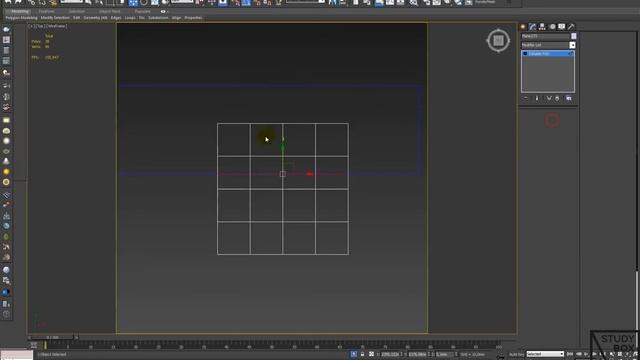This screenshot has width=640, height=360.
Task: Click the Y coordinate field in status bar
Action: click(417, 355)
